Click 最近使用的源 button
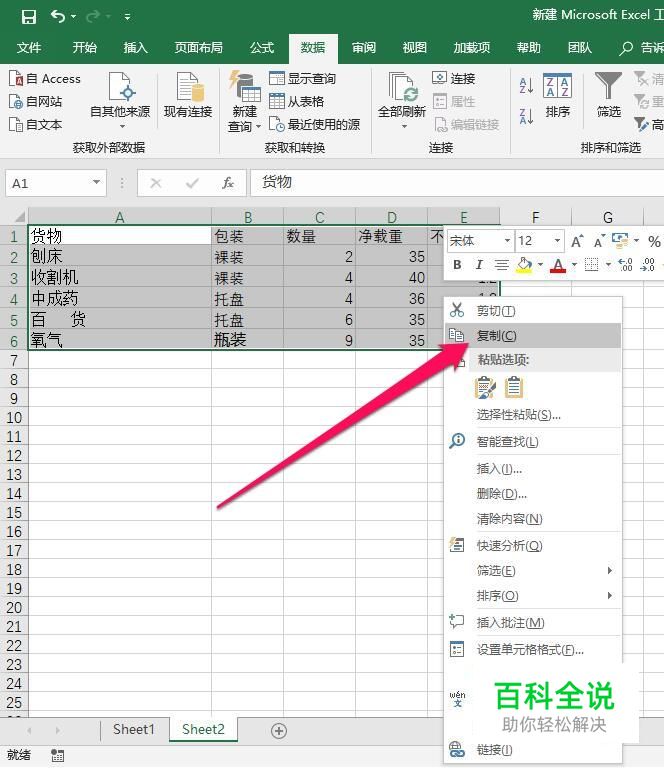This screenshot has height=768, width=664. (314, 124)
